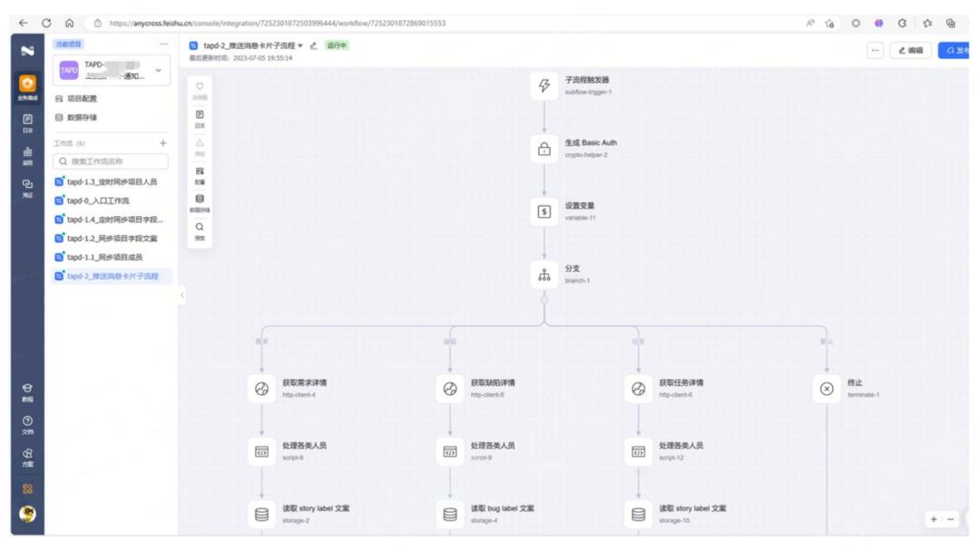Collapse the left workflow list panel

coord(181,295)
